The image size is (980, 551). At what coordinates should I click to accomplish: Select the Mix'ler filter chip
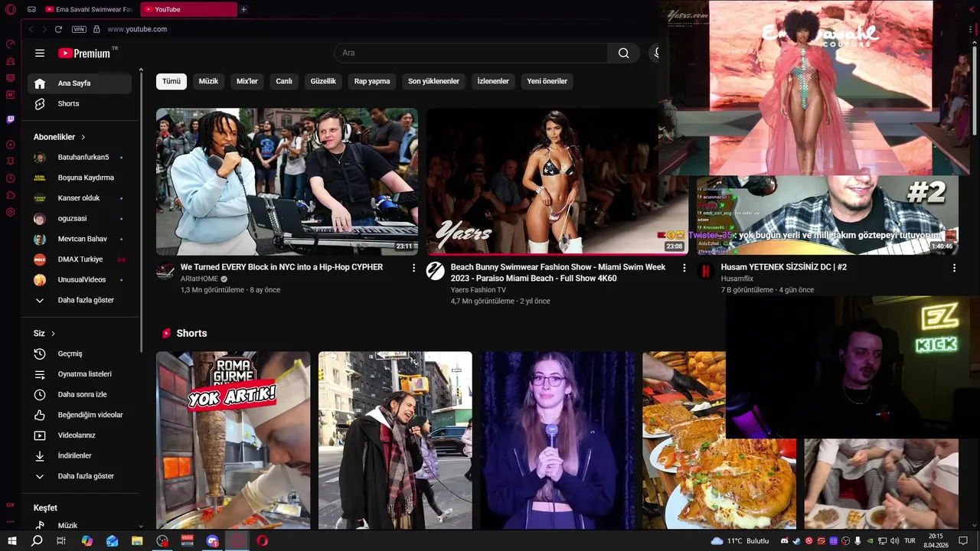(247, 81)
